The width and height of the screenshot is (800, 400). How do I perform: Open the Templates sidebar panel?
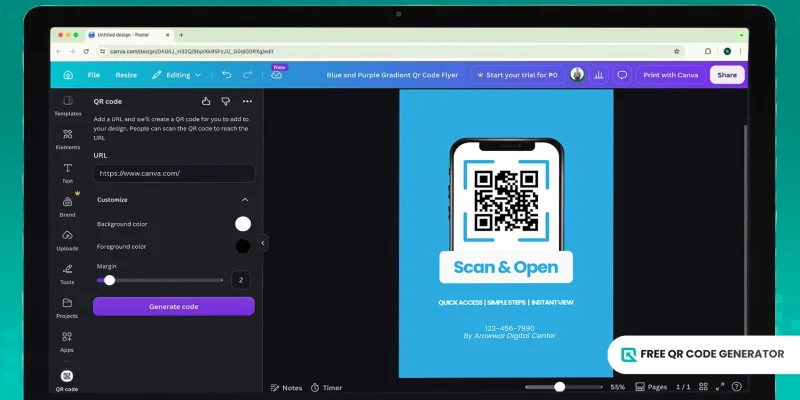coord(67,106)
